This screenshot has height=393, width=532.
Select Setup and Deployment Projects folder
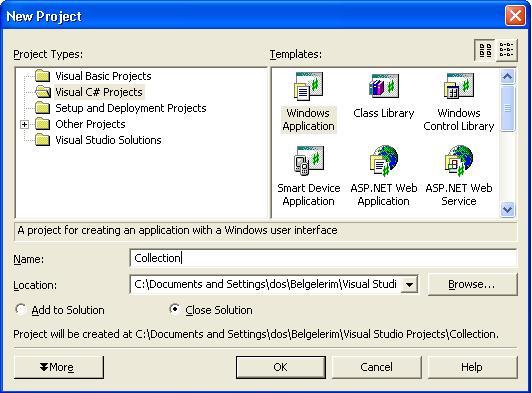point(131,108)
